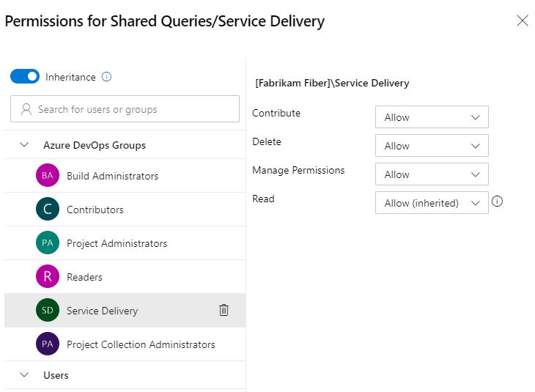This screenshot has width=535, height=392.
Task: Collapse the Users section
Action: [x=24, y=375]
